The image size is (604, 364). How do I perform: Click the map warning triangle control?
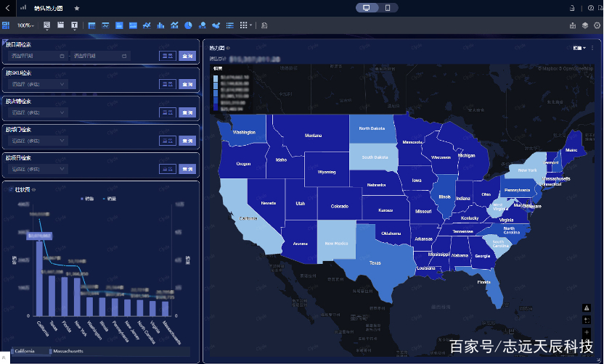[x=587, y=308]
